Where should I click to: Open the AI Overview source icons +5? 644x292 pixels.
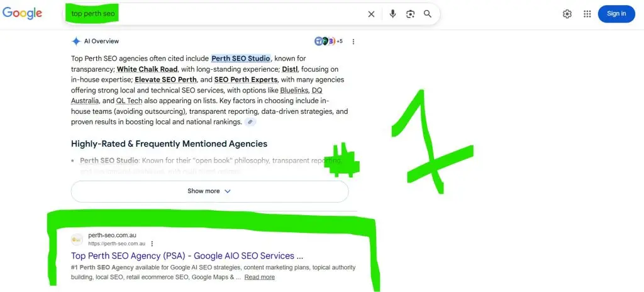coord(328,41)
